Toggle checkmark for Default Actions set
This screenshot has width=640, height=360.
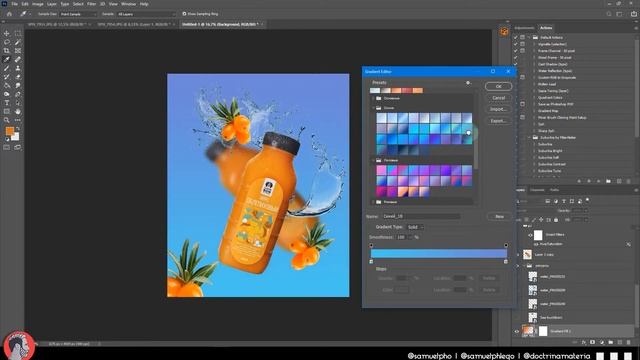[516, 37]
